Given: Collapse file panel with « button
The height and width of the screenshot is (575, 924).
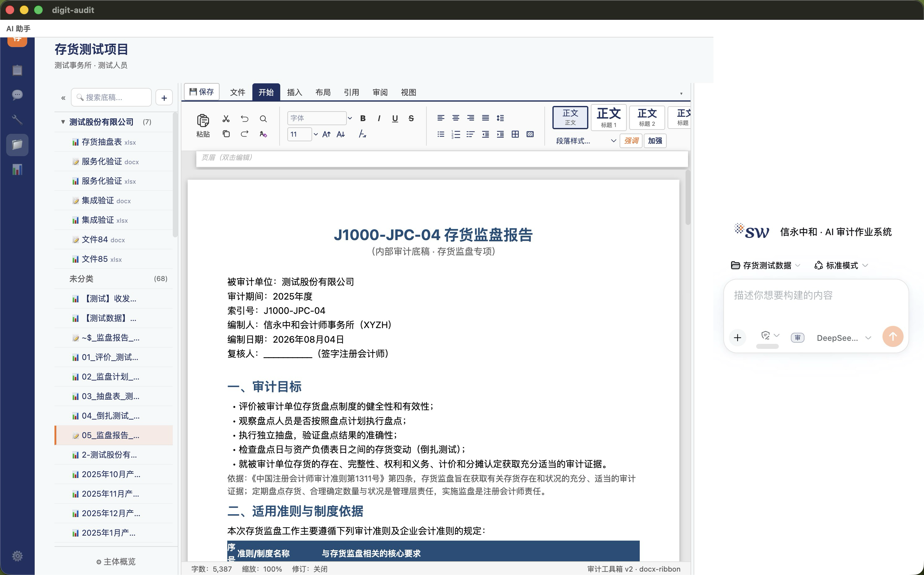Looking at the screenshot, I should [63, 98].
